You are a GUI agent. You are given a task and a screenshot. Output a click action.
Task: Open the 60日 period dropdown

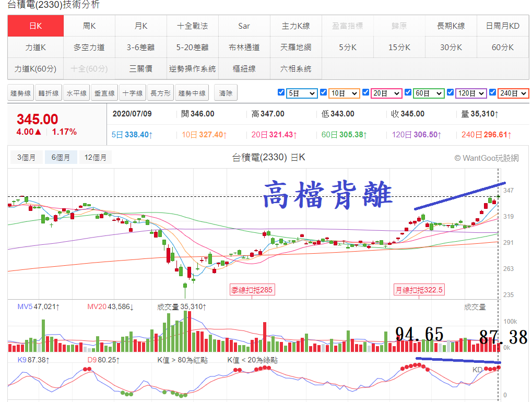429,93
